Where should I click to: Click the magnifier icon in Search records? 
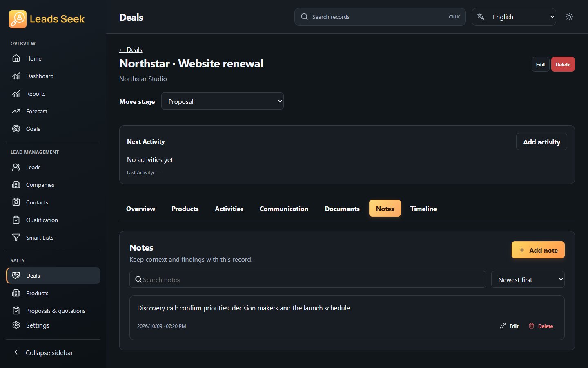[304, 17]
